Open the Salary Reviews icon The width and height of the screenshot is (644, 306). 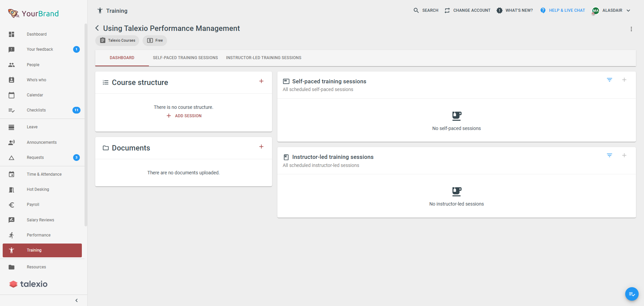(x=11, y=220)
